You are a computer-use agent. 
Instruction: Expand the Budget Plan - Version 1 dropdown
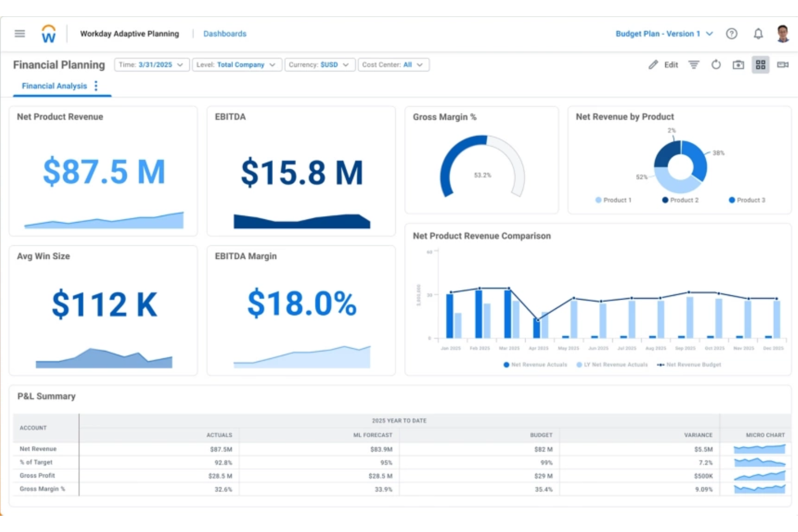coord(664,33)
